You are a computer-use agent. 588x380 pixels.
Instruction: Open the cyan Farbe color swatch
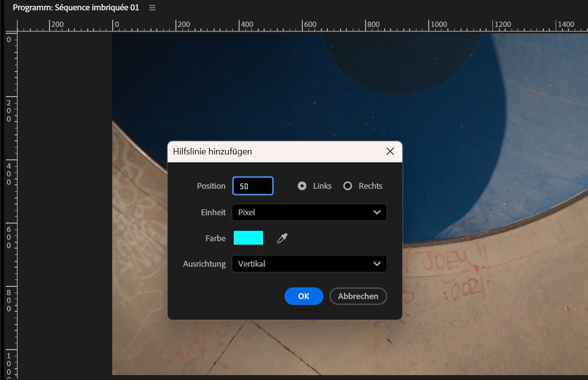248,238
